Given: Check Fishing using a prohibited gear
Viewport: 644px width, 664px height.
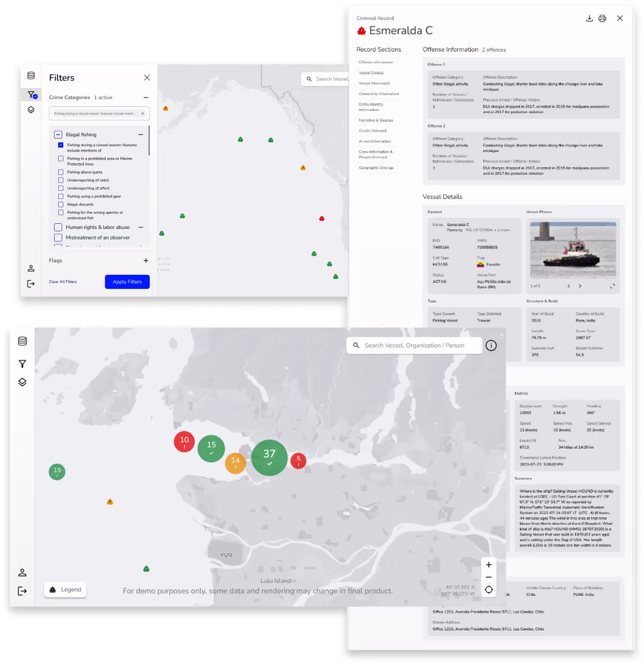Looking at the screenshot, I should pyautogui.click(x=60, y=197).
